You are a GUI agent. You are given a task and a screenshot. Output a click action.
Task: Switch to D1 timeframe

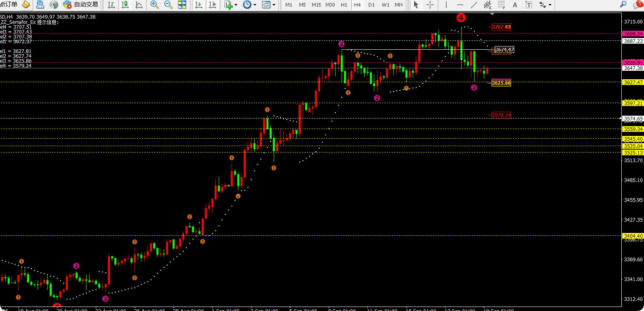click(372, 5)
